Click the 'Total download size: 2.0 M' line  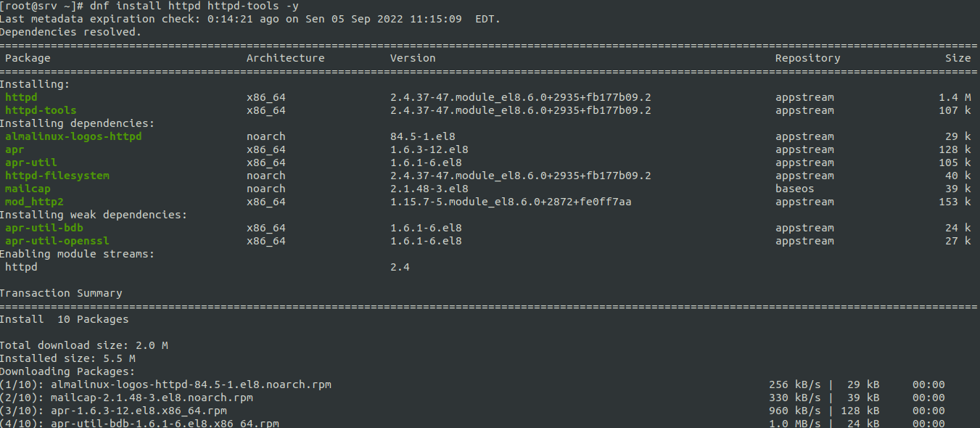(83, 345)
